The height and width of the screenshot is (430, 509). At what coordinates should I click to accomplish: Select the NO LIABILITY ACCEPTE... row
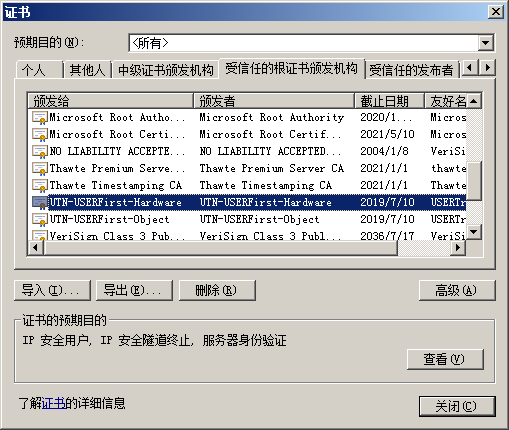(247, 152)
